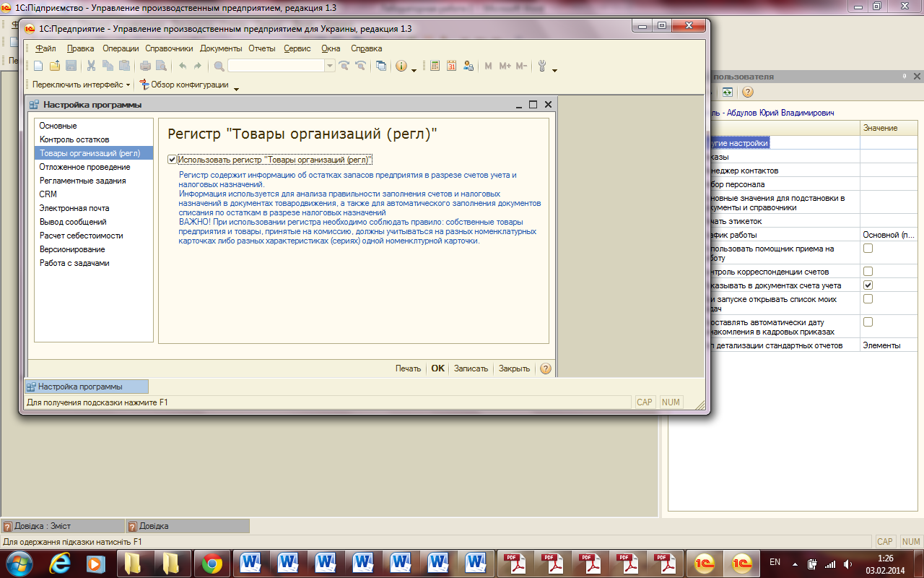
Task: Expand the search field dropdown arrow
Action: (330, 66)
